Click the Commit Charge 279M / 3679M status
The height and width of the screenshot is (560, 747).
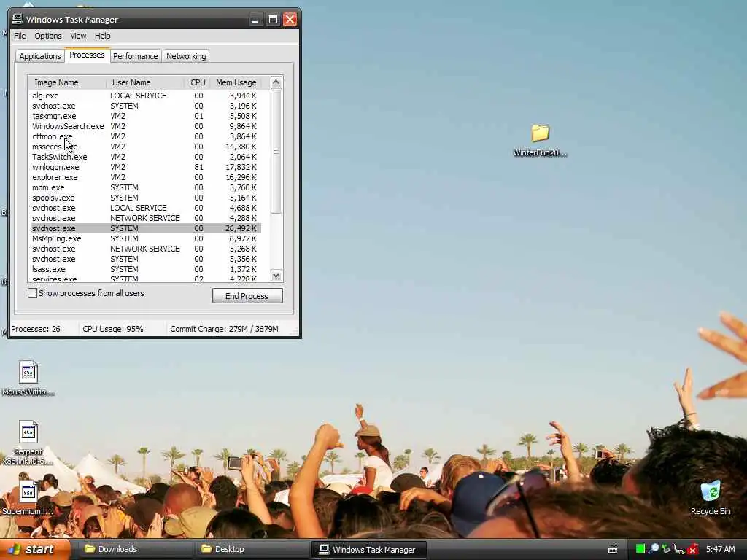point(225,329)
